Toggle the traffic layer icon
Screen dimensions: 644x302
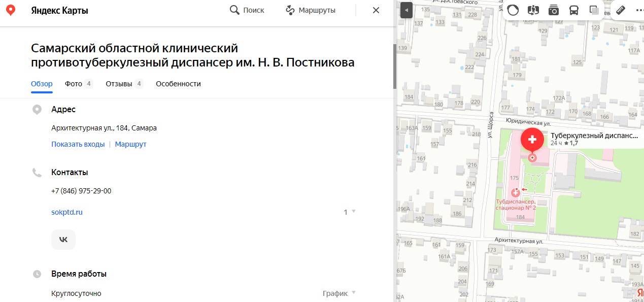513,10
